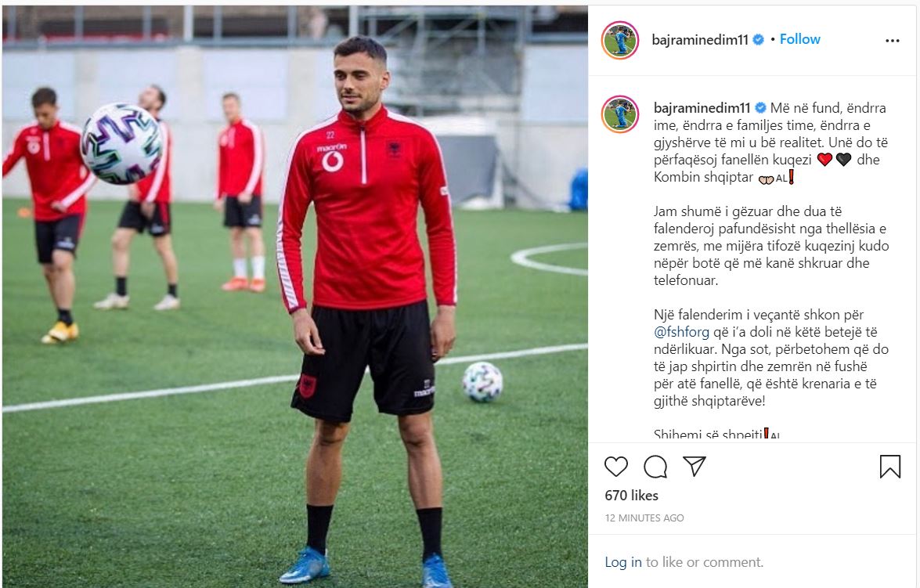Open comments with the speech bubble icon
This screenshot has height=588, width=920.
tap(655, 467)
